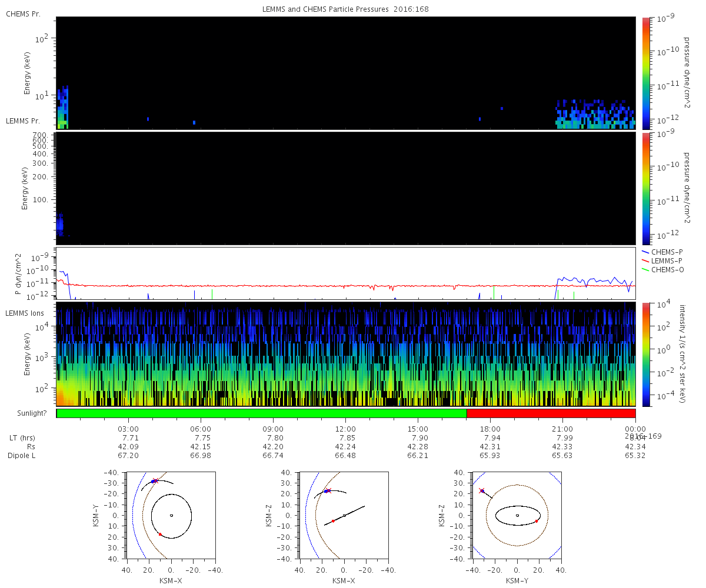The height and width of the screenshot is (588, 706).
Task: Click the red dot in the KSM-X/KSM-Z orbit plot
Action: [333, 521]
